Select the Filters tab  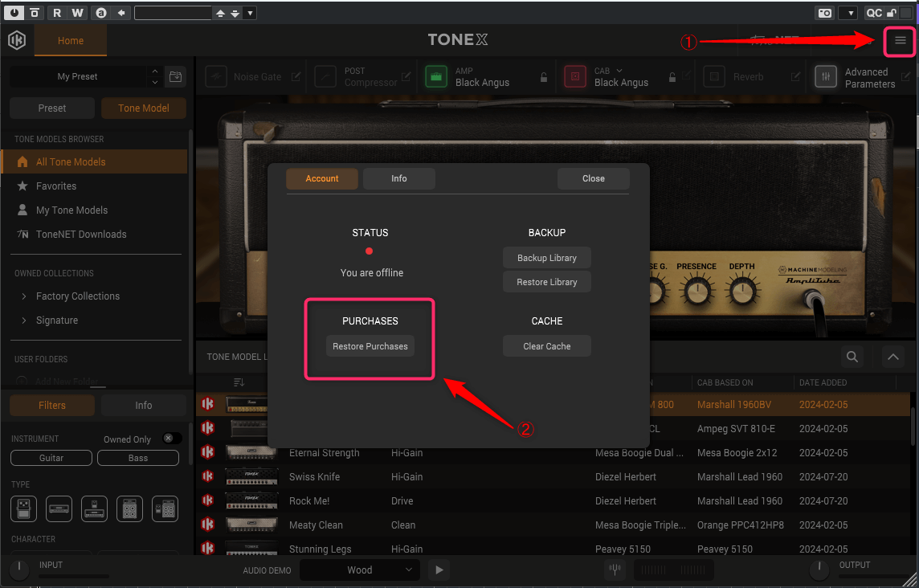coord(52,405)
